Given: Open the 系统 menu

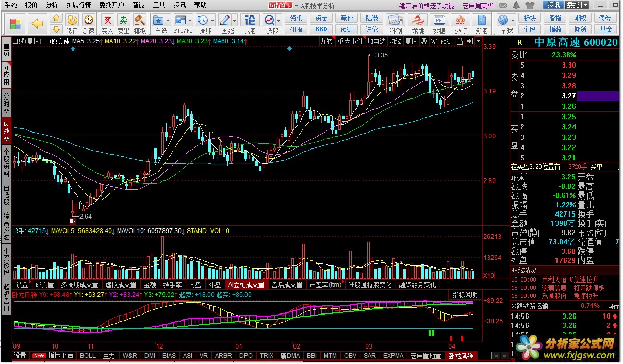Looking at the screenshot, I should coord(10,5).
